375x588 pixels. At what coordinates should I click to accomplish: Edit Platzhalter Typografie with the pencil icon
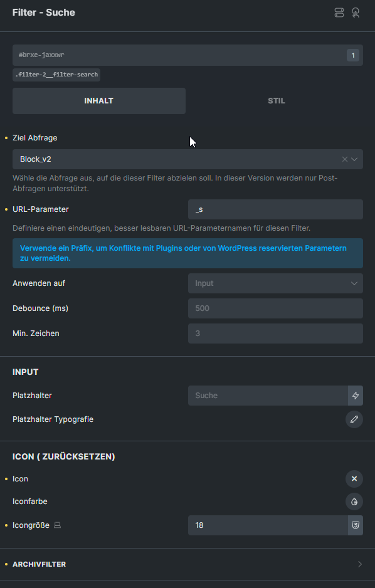pos(354,419)
